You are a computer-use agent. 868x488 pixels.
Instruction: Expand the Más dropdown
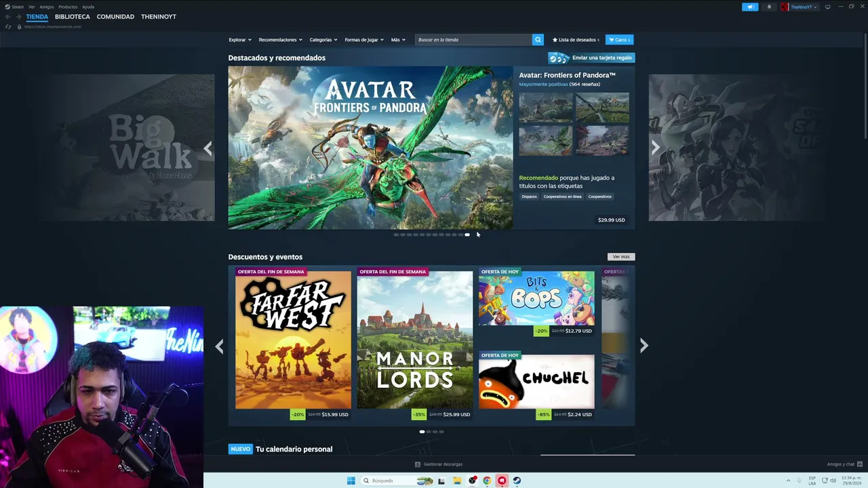pyautogui.click(x=398, y=40)
